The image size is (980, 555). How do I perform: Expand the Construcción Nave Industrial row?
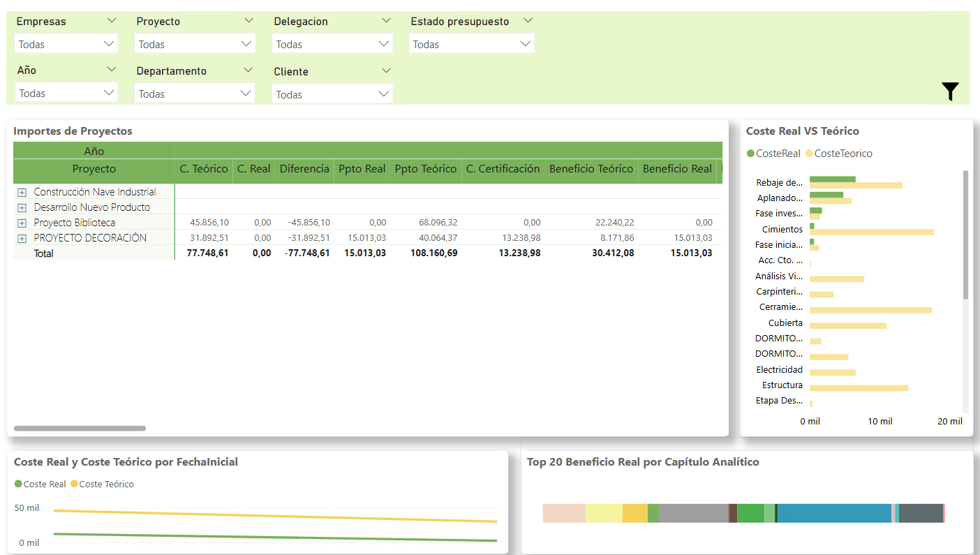(x=22, y=192)
